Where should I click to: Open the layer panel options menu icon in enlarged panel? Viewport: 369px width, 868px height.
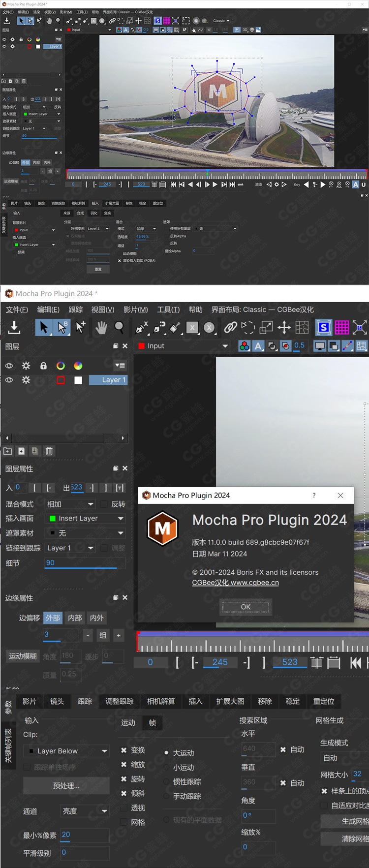(x=120, y=365)
